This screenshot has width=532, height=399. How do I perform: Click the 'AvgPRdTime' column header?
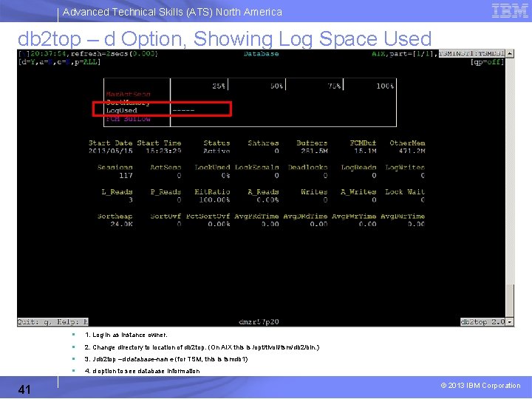point(257,216)
